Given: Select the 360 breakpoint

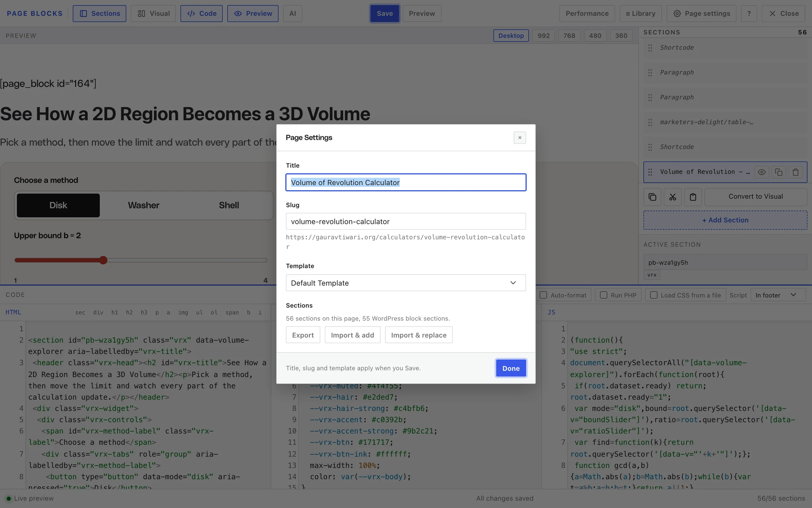Looking at the screenshot, I should coord(621,36).
